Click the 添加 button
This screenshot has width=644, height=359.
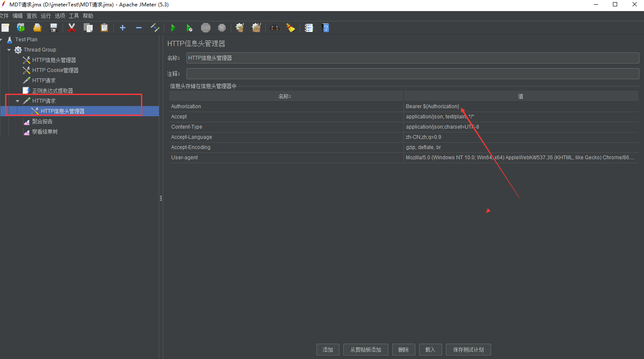(328, 350)
